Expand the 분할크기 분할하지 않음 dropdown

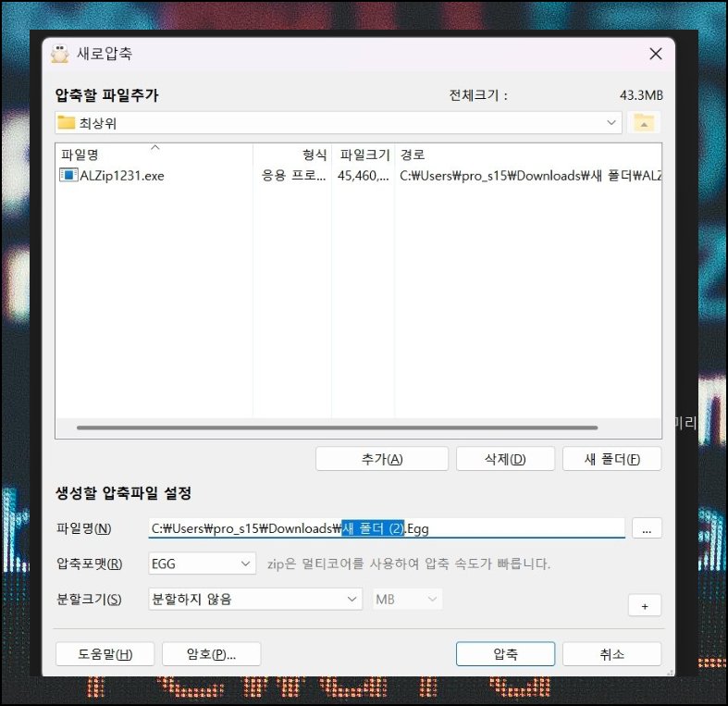tap(255, 599)
